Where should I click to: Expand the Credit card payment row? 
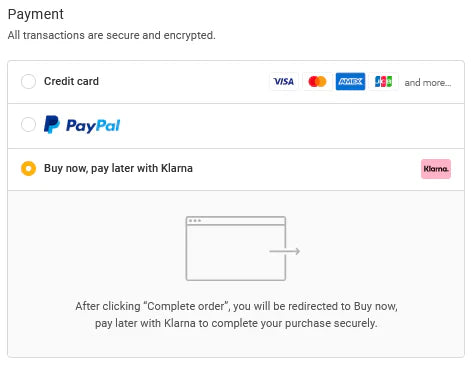236,82
